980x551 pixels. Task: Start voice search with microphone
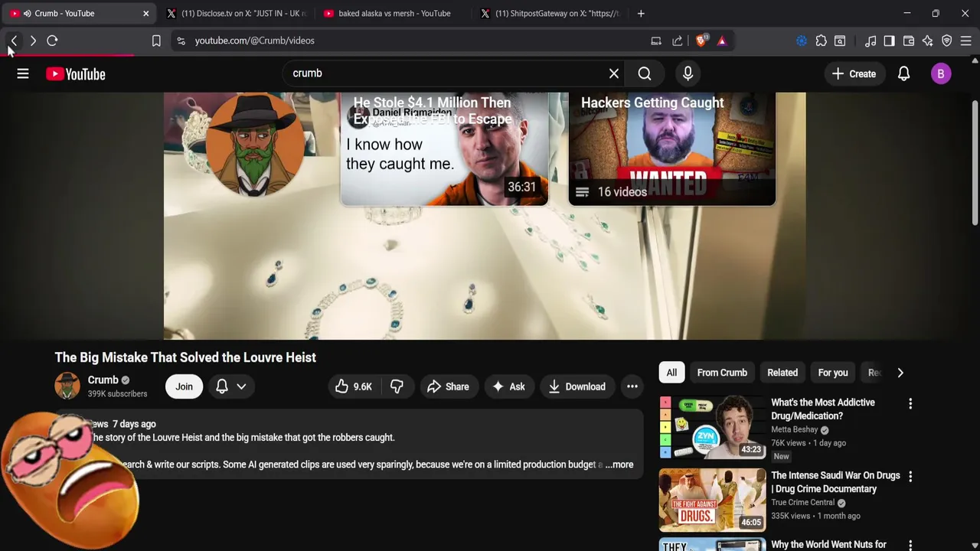pyautogui.click(x=688, y=73)
